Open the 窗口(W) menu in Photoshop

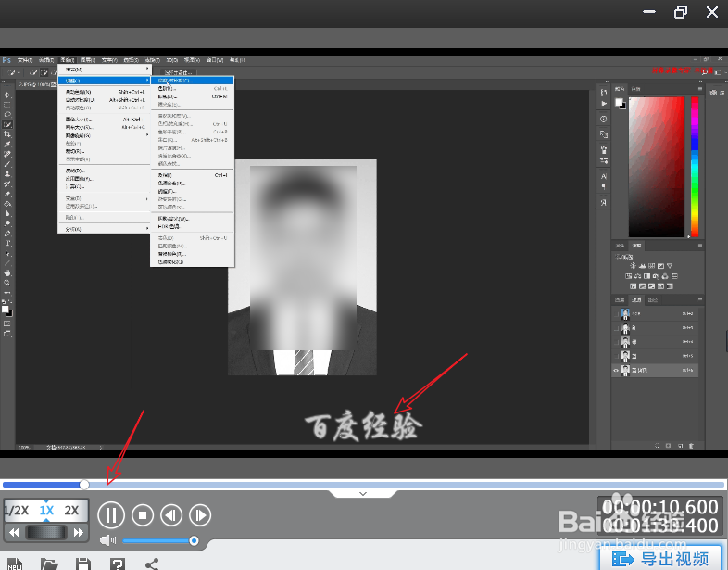215,60
